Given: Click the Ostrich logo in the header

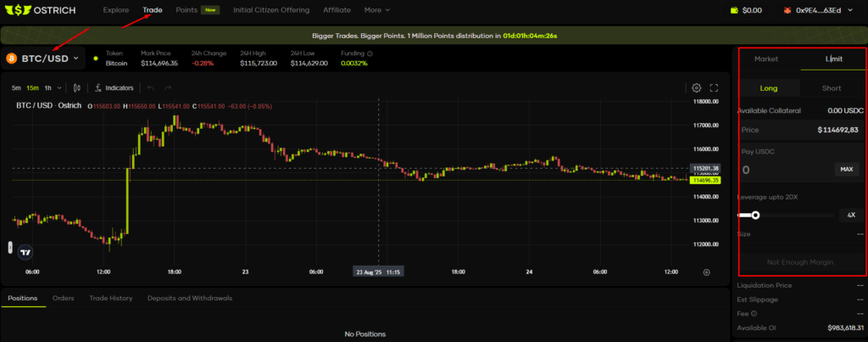Looking at the screenshot, I should (x=44, y=10).
